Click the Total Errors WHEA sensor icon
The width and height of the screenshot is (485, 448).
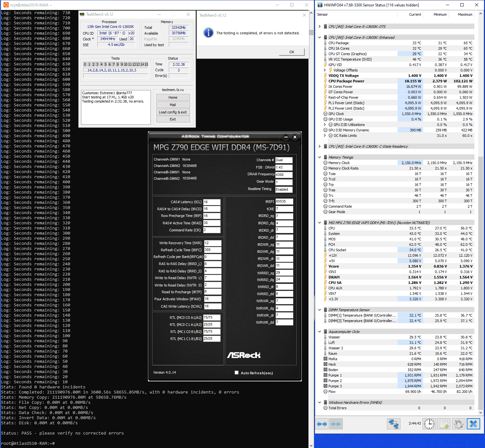pyautogui.click(x=325, y=408)
